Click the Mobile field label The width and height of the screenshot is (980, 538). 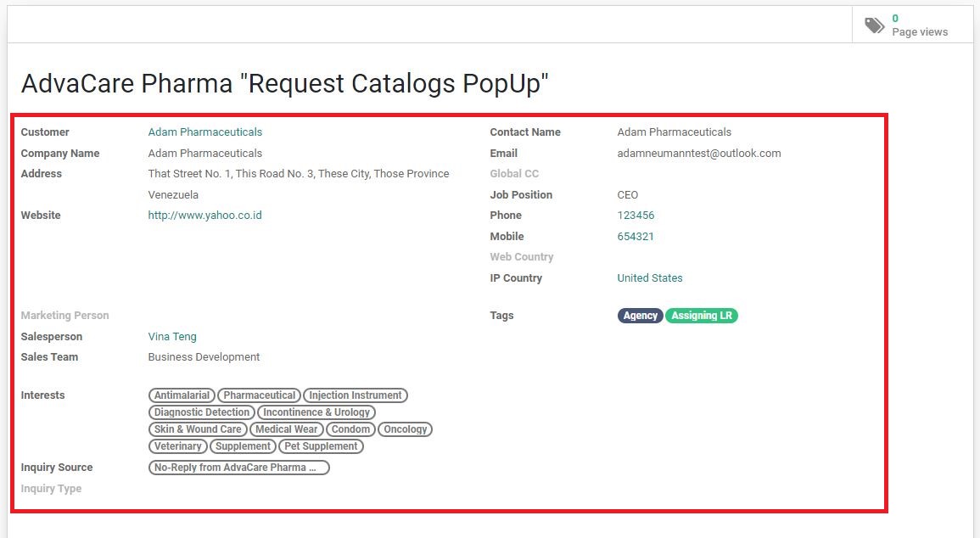[x=507, y=236]
